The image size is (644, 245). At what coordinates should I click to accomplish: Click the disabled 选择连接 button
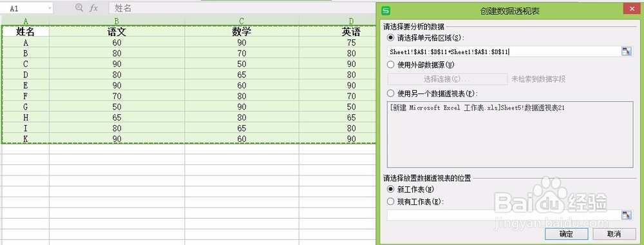(448, 79)
